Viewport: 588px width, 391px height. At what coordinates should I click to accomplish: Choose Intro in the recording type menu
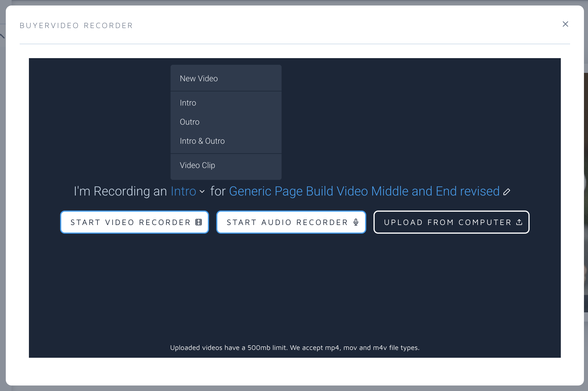[226, 103]
